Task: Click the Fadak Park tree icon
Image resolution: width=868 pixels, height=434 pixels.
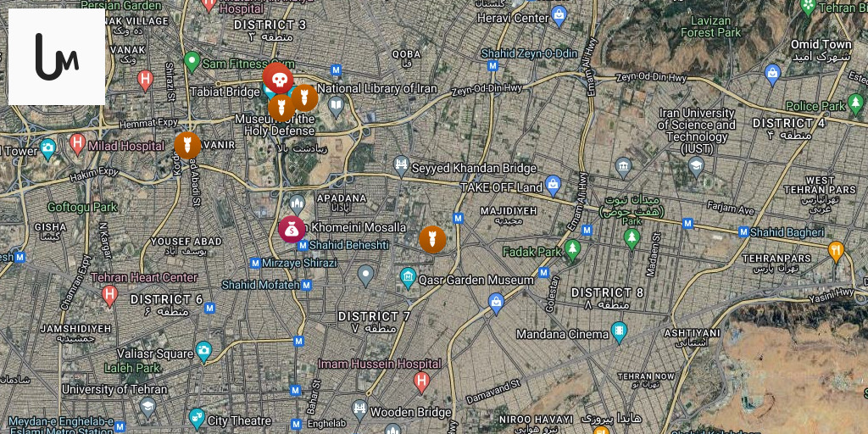Action: 572,250
